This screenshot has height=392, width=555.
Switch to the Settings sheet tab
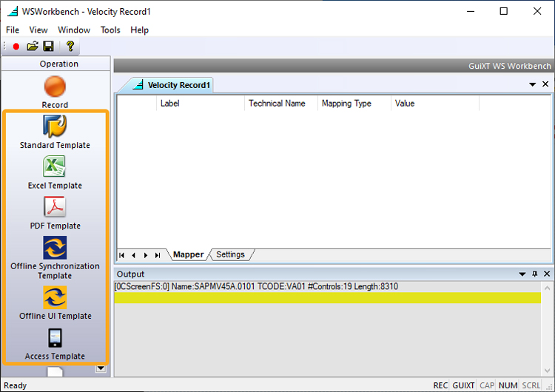pyautogui.click(x=230, y=254)
